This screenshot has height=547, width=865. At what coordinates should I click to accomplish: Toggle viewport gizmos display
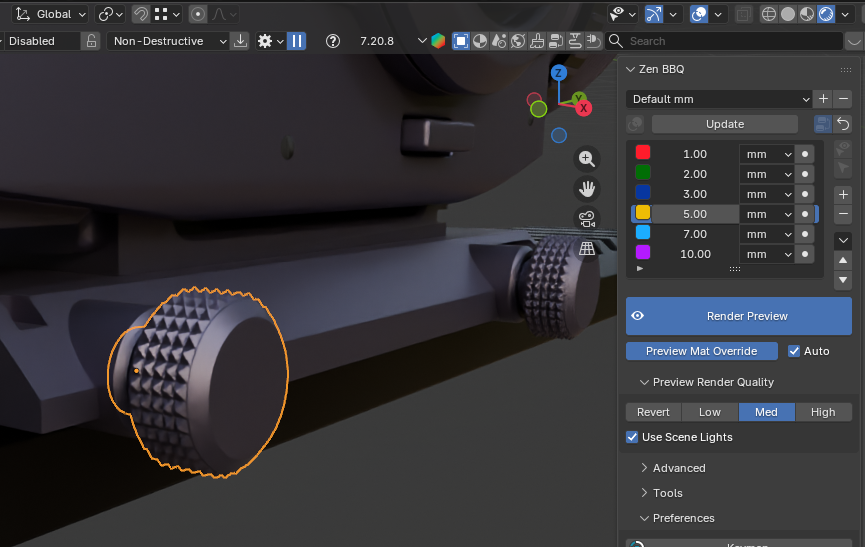point(654,14)
